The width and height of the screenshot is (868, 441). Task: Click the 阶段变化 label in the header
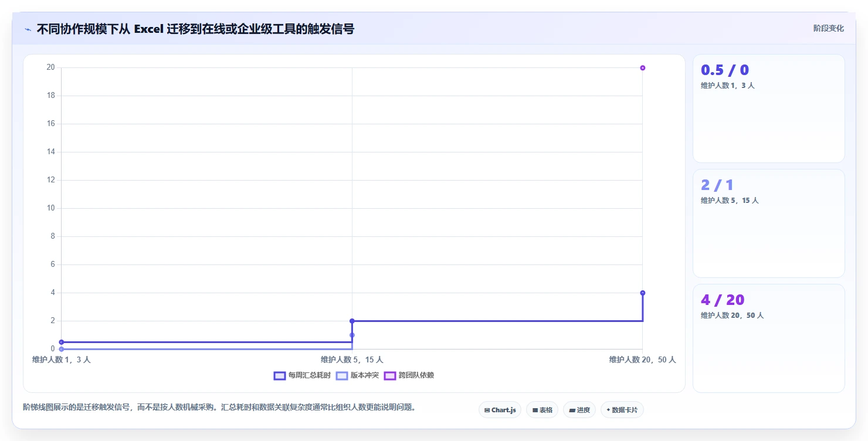tap(829, 28)
